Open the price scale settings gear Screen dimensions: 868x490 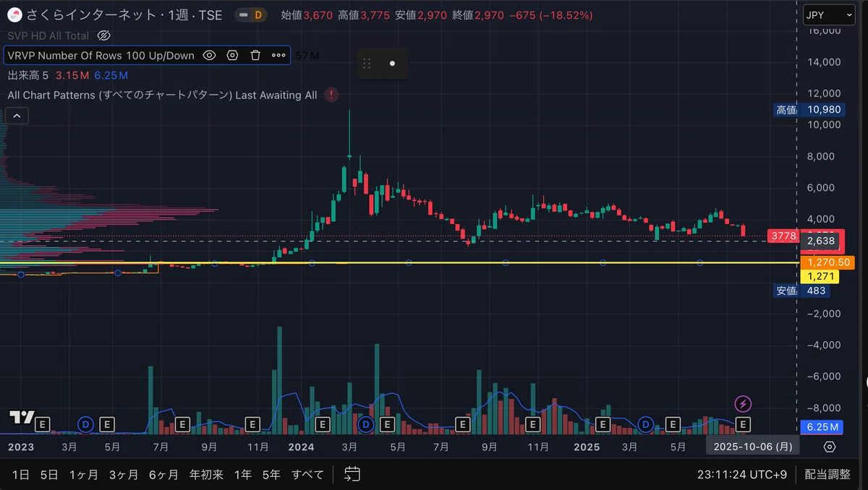pyautogui.click(x=830, y=447)
